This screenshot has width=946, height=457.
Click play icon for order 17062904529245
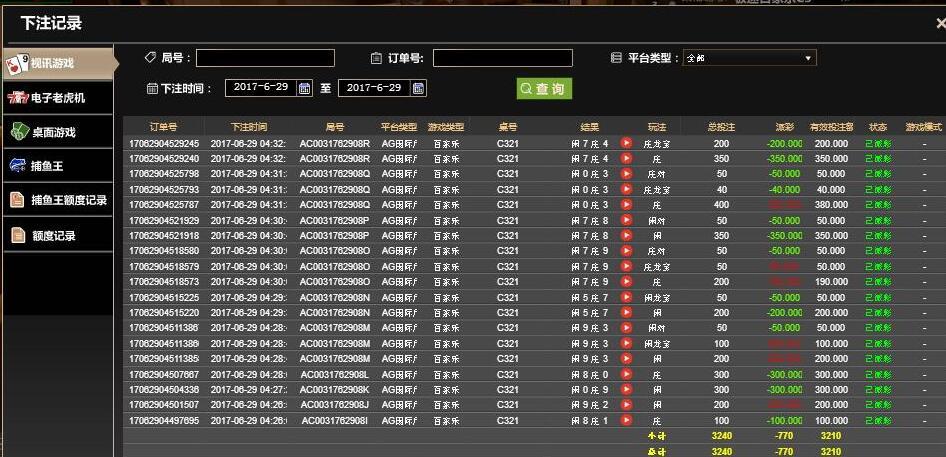point(626,143)
